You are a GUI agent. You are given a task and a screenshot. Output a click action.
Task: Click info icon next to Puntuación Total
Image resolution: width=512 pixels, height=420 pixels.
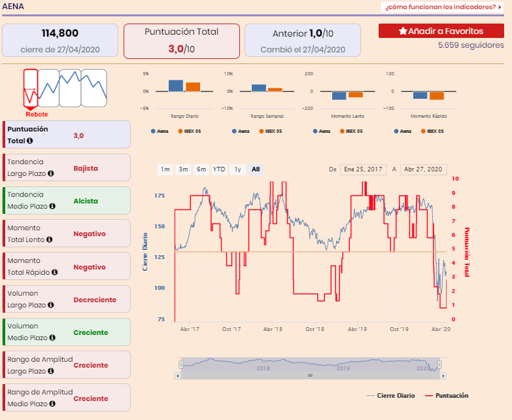tap(29, 141)
